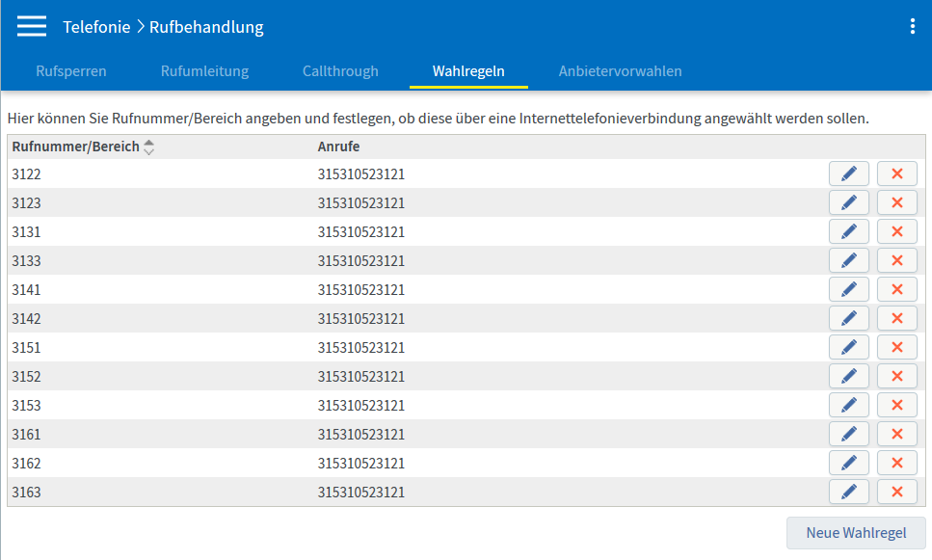
Task: Delete the entry for 3142
Action: point(896,318)
